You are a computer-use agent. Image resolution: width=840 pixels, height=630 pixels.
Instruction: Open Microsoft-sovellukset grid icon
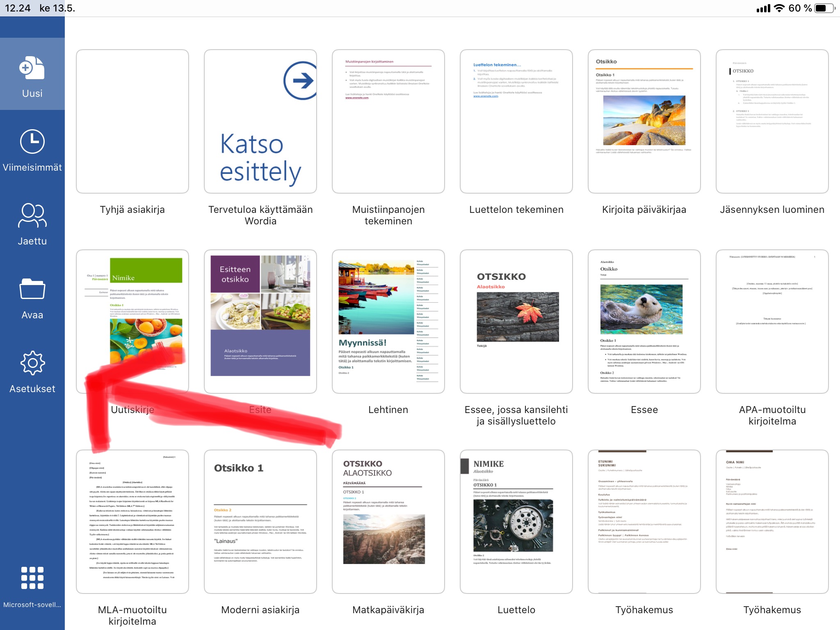pos(32,578)
